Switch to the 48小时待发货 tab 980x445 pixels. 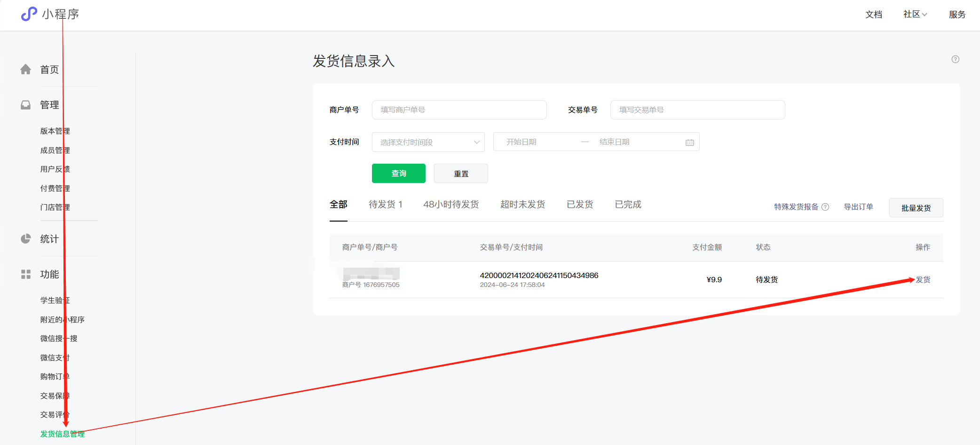(451, 205)
